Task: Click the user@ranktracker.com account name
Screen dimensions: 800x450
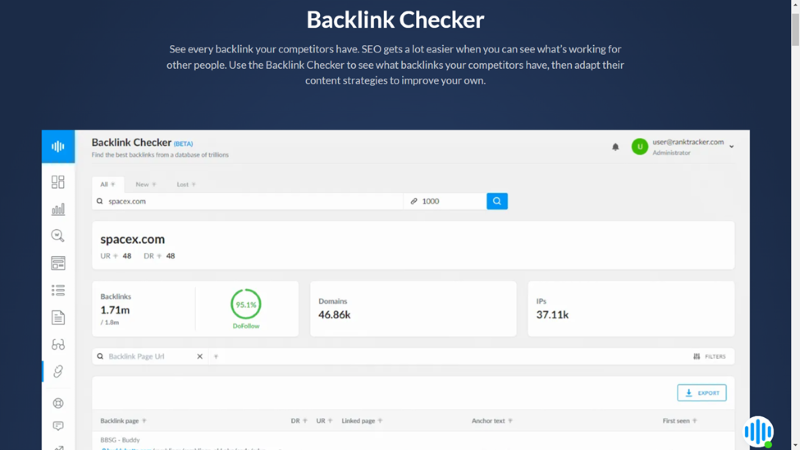Action: (x=688, y=142)
